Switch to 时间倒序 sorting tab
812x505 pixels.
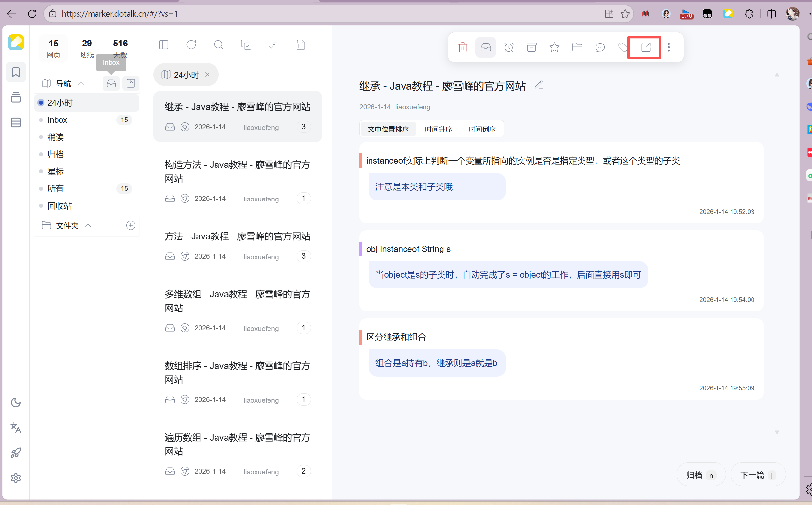point(482,129)
